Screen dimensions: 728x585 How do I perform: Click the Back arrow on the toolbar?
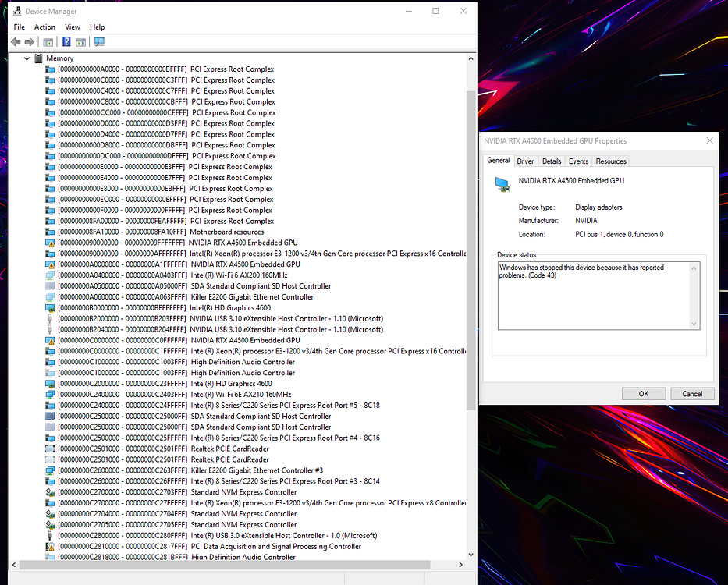click(14, 41)
